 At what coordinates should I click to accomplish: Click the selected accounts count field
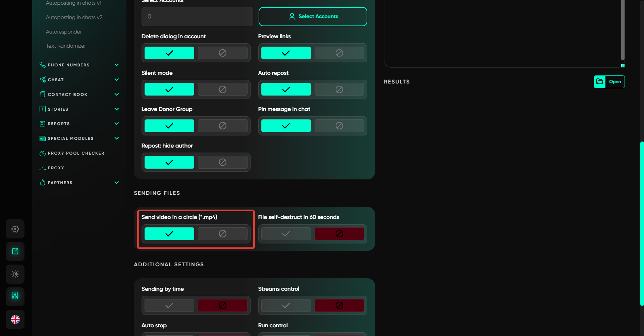coord(197,16)
